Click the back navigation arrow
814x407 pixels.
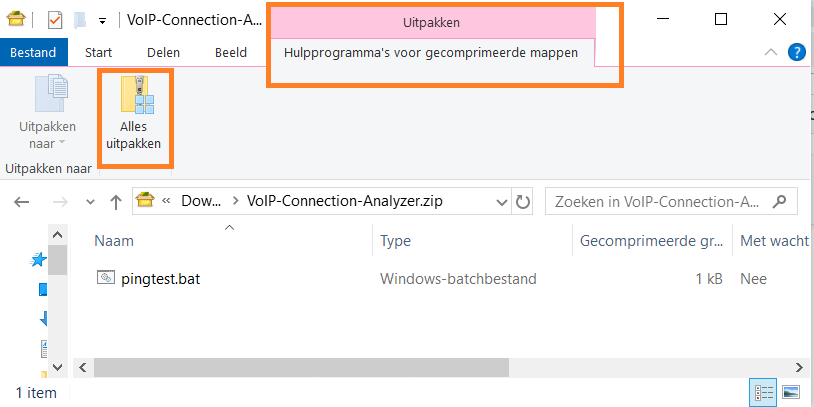(x=22, y=201)
